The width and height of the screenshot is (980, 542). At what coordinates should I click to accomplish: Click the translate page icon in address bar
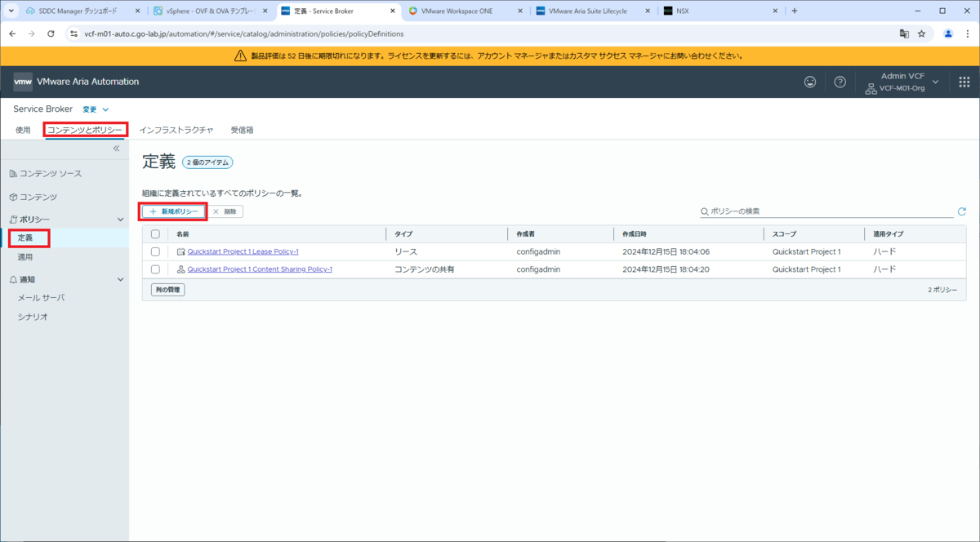coord(904,33)
